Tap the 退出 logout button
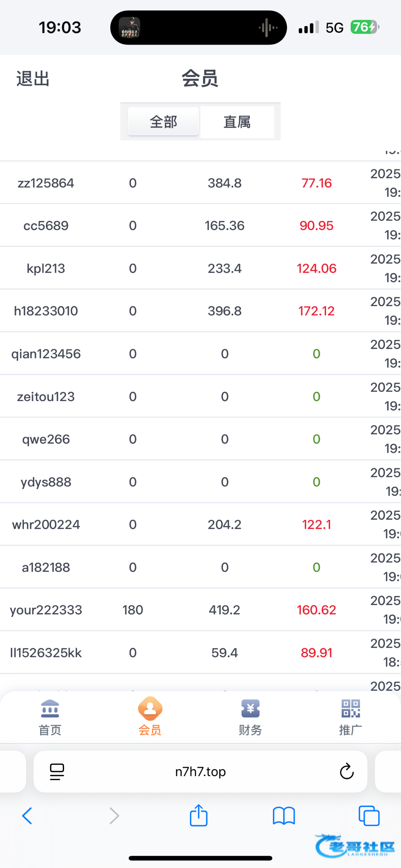The image size is (401, 868). (33, 78)
